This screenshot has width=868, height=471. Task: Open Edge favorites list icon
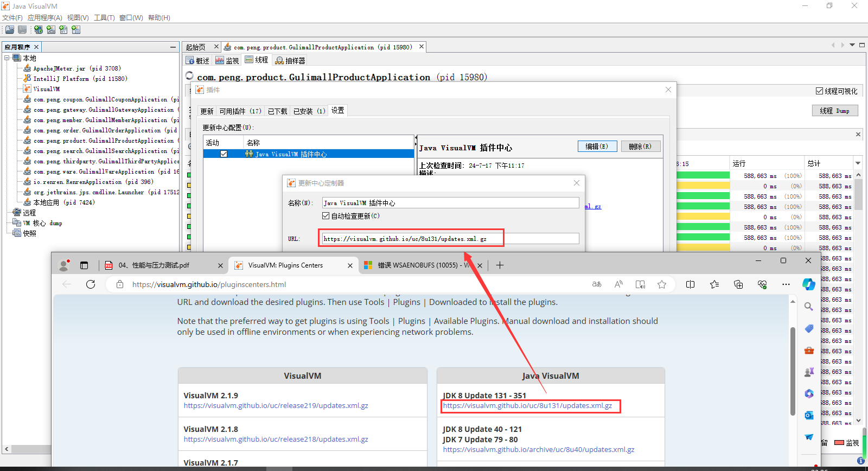point(714,284)
